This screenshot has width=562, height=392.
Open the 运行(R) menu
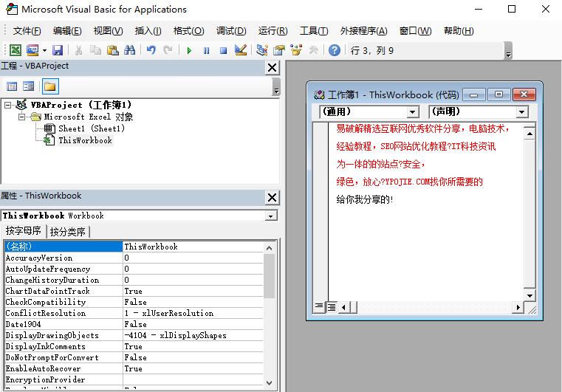(273, 31)
